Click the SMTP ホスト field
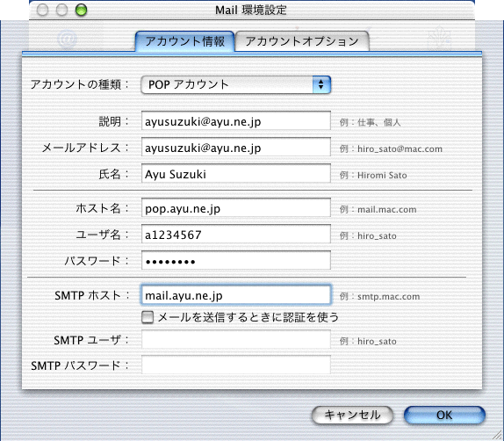 tap(236, 294)
